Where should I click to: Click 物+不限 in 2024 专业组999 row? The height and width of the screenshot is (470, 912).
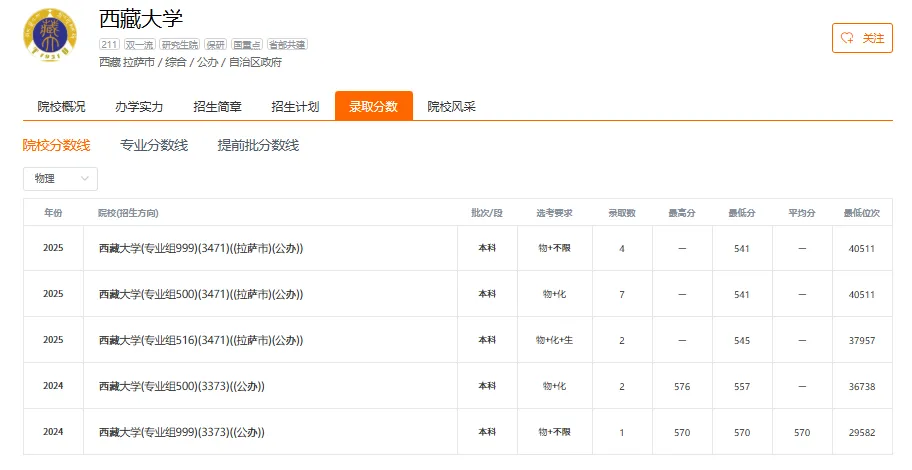pyautogui.click(x=554, y=432)
